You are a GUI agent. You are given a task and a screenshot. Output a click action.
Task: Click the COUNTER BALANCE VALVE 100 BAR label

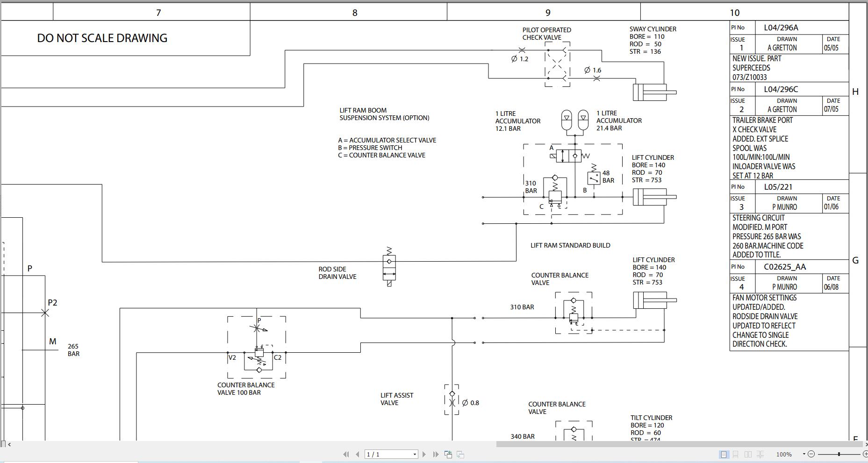pos(246,389)
